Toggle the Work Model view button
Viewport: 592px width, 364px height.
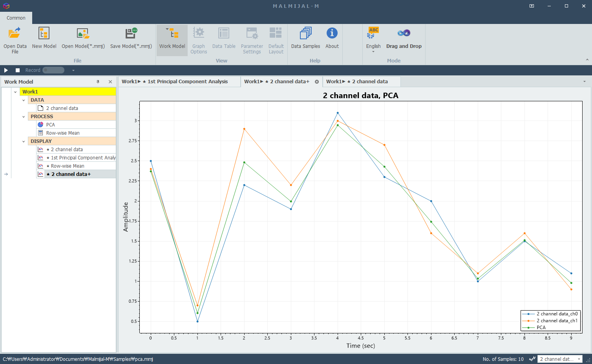[172, 40]
